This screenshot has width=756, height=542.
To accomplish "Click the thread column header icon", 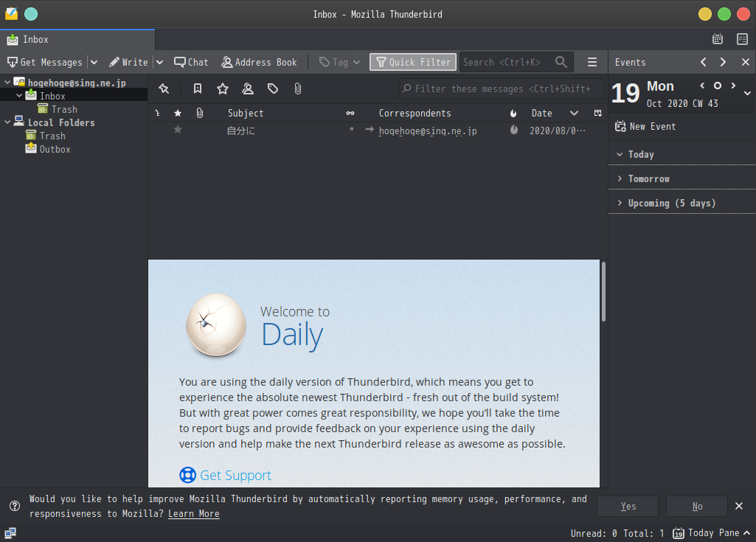I will point(158,114).
